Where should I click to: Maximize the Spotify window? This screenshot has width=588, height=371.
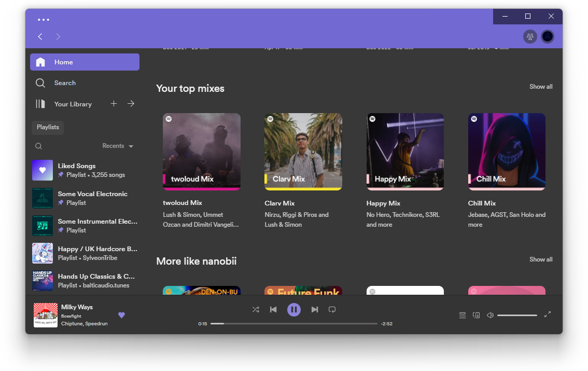[x=528, y=16]
